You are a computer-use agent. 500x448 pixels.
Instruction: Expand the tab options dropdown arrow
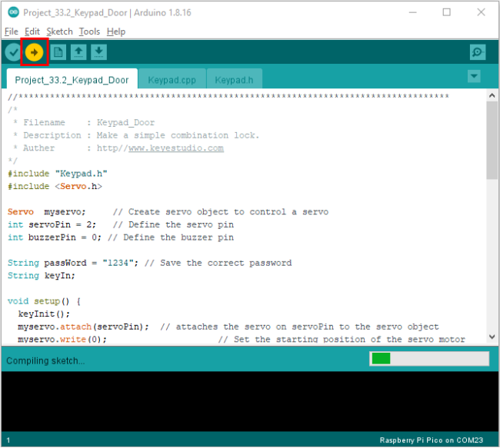click(x=474, y=77)
